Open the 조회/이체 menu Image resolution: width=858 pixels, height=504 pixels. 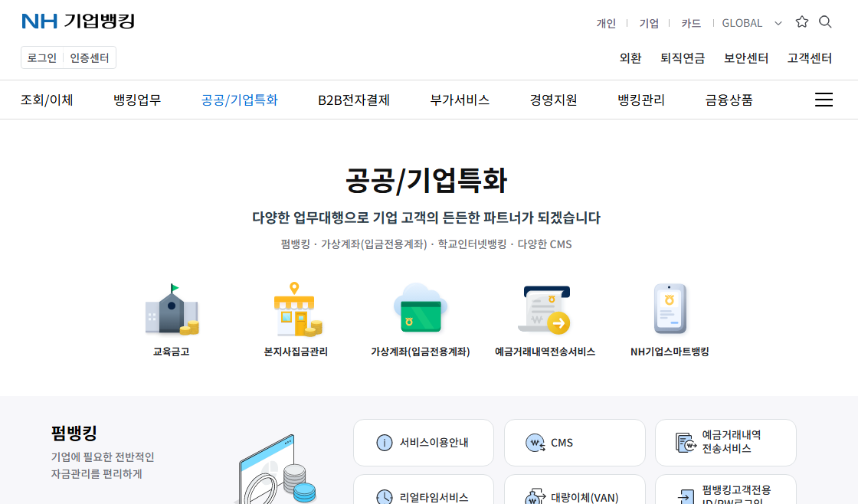pos(47,100)
